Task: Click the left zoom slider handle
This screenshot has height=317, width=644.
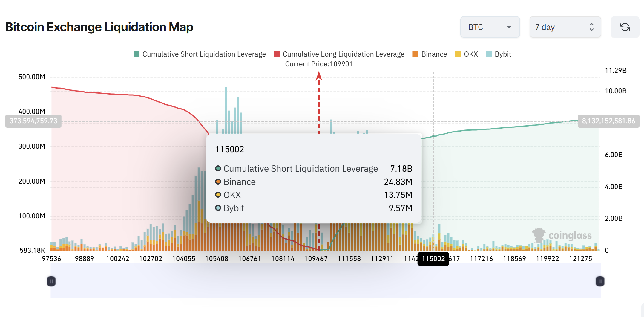Action: [51, 281]
